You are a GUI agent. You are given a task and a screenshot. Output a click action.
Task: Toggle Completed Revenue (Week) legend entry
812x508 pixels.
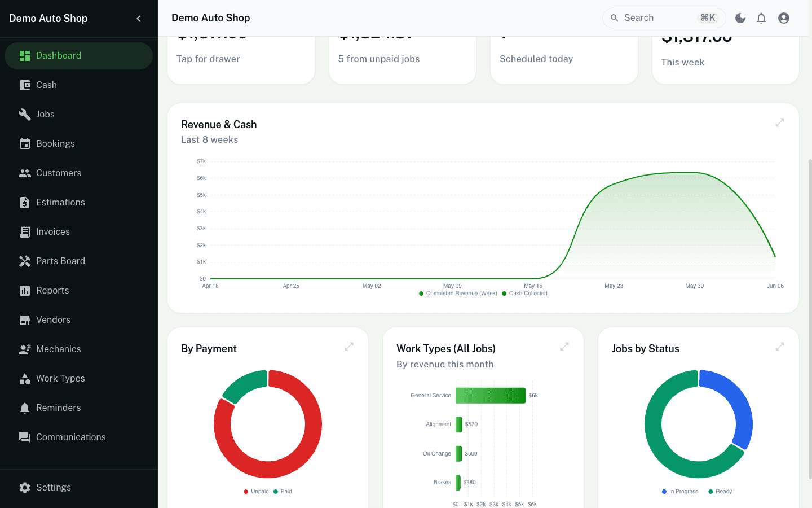458,294
